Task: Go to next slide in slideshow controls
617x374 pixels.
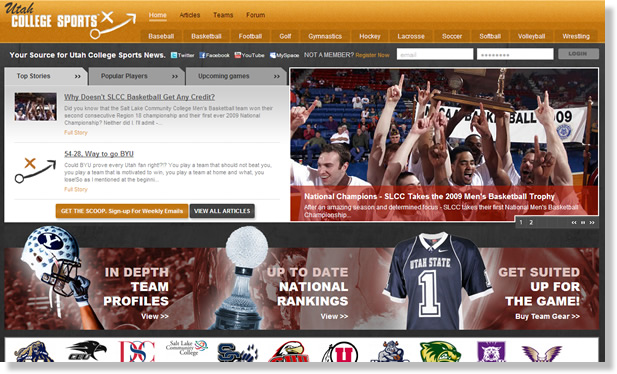Action: pos(592,222)
